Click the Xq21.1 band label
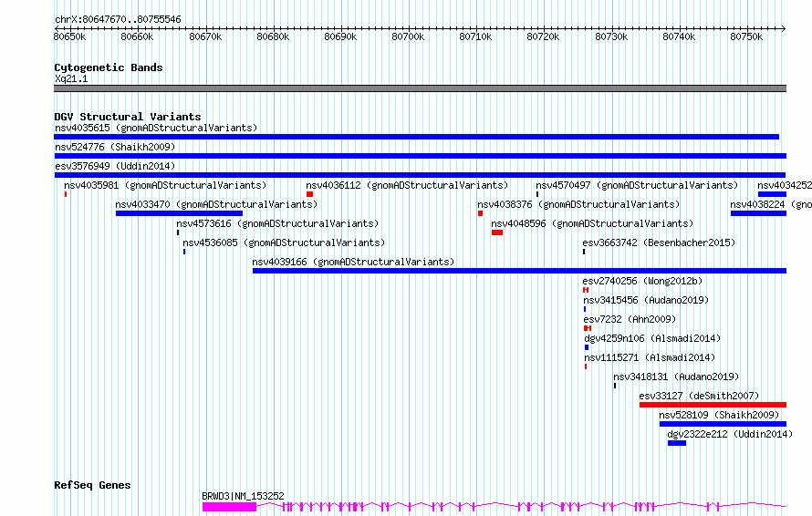The height and width of the screenshot is (516, 812). pos(71,78)
